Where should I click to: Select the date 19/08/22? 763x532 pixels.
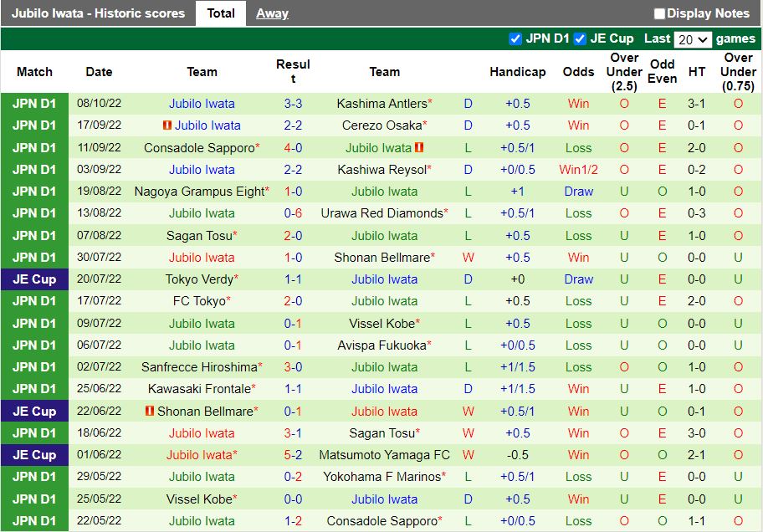click(99, 191)
